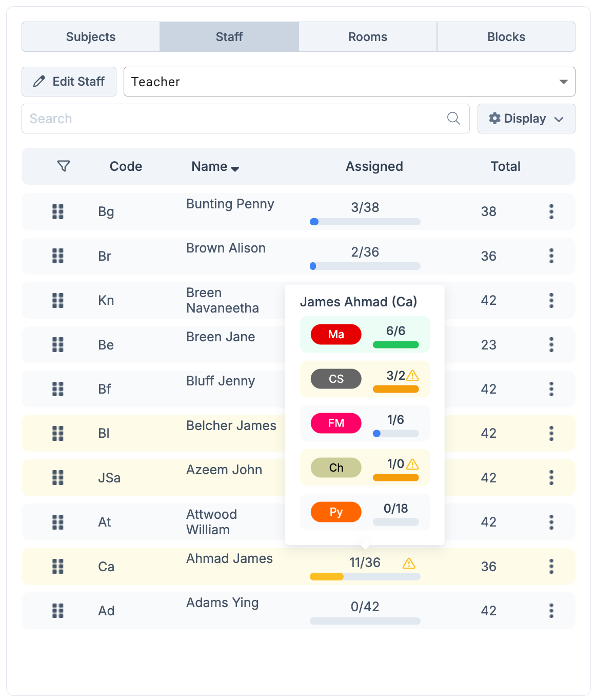Switch to the Rooms tab
Screen dimensions: 595x700
[368, 37]
